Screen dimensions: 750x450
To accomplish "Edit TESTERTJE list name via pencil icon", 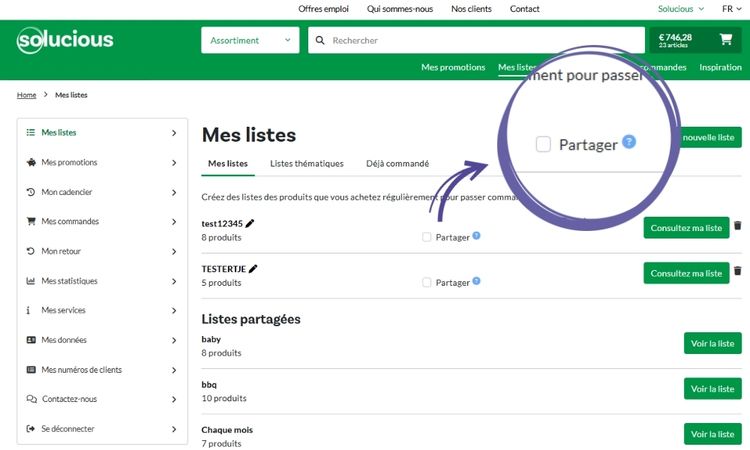I will [x=254, y=269].
